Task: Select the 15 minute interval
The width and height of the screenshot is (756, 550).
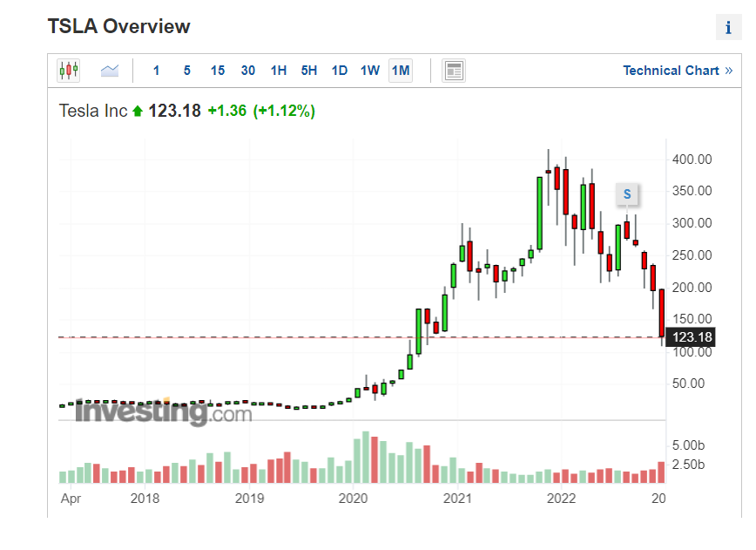Action: [x=218, y=71]
